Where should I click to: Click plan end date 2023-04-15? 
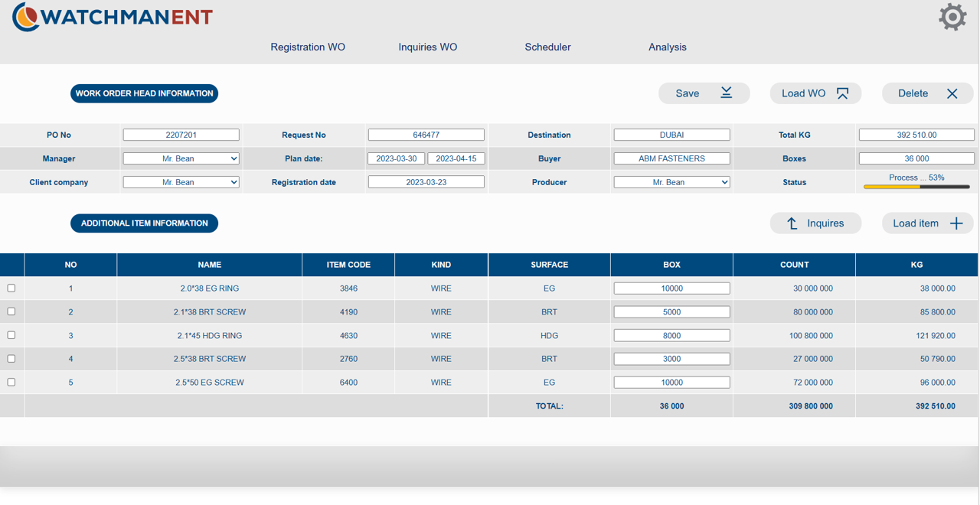coord(456,158)
